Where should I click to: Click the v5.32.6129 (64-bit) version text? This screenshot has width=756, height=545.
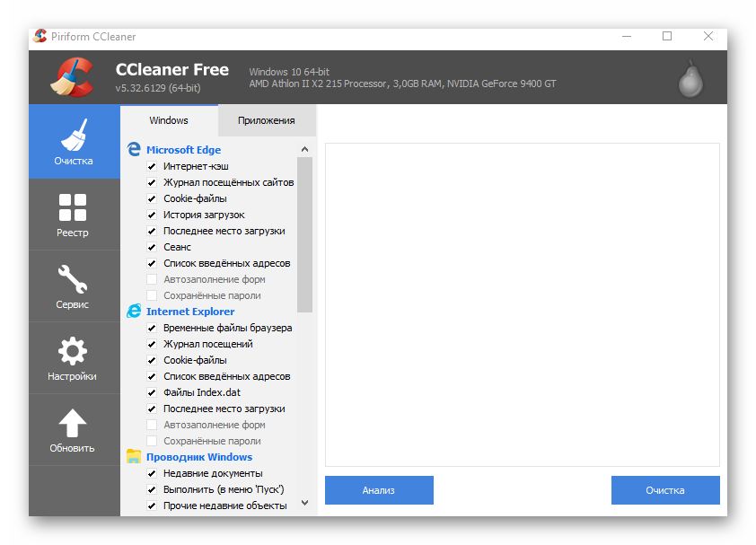pyautogui.click(x=158, y=88)
